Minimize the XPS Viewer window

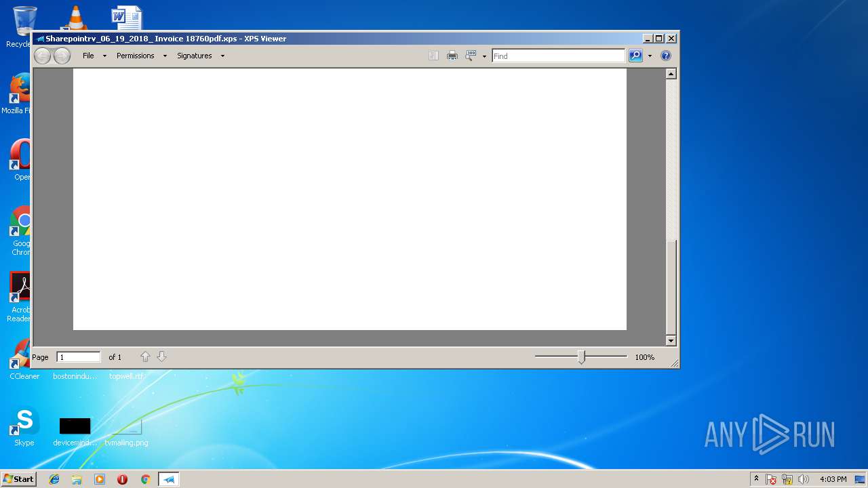click(647, 39)
